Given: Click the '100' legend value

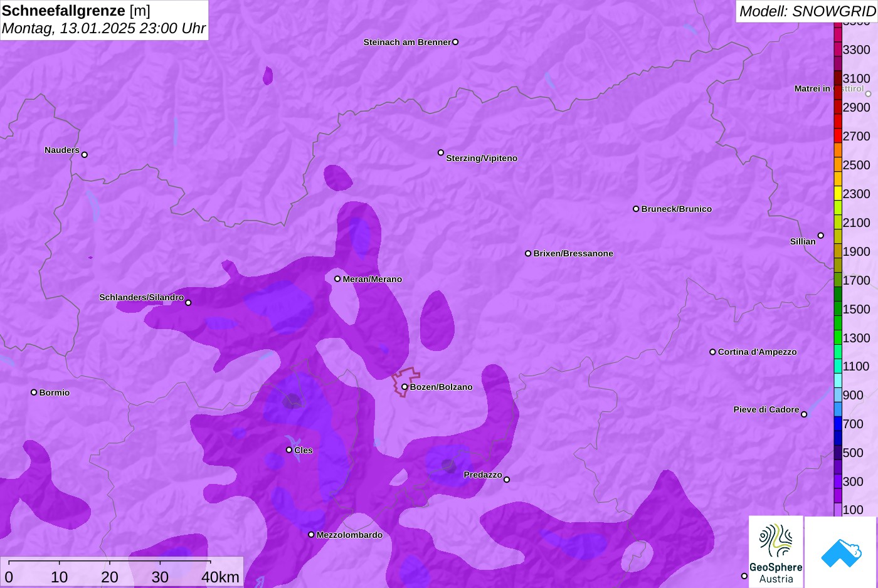Looking at the screenshot, I should [853, 510].
